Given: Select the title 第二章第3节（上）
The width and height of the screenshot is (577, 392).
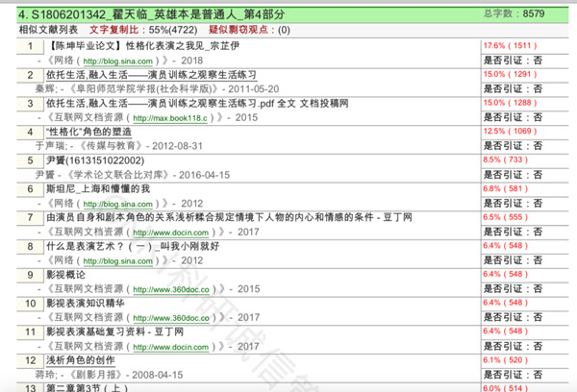Looking at the screenshot, I should coord(87,388).
